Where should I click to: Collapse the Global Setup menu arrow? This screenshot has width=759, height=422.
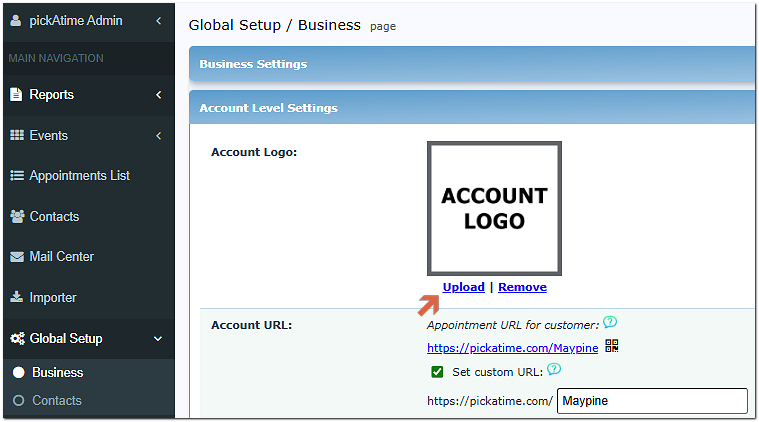(158, 339)
